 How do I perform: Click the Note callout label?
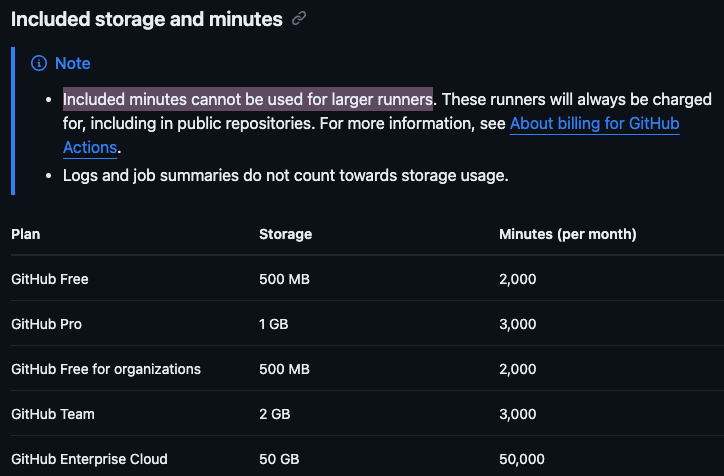72,63
